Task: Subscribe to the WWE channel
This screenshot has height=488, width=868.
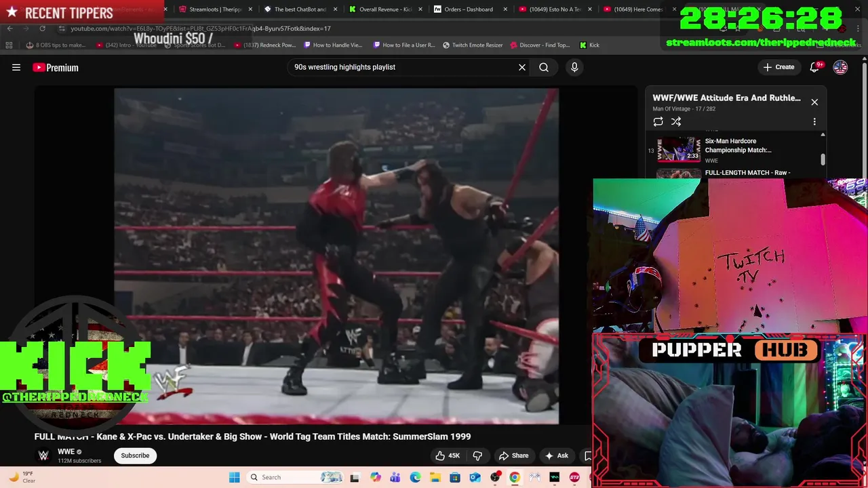Action: [135, 455]
